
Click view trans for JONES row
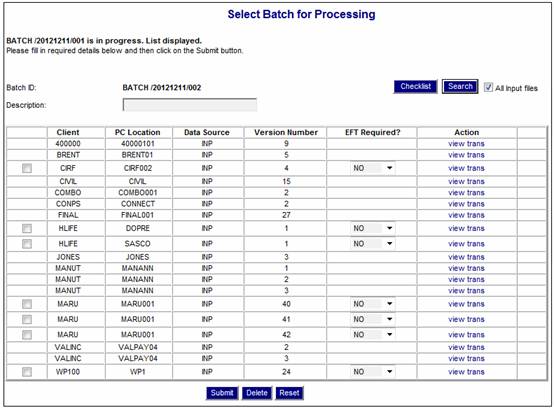tap(466, 257)
